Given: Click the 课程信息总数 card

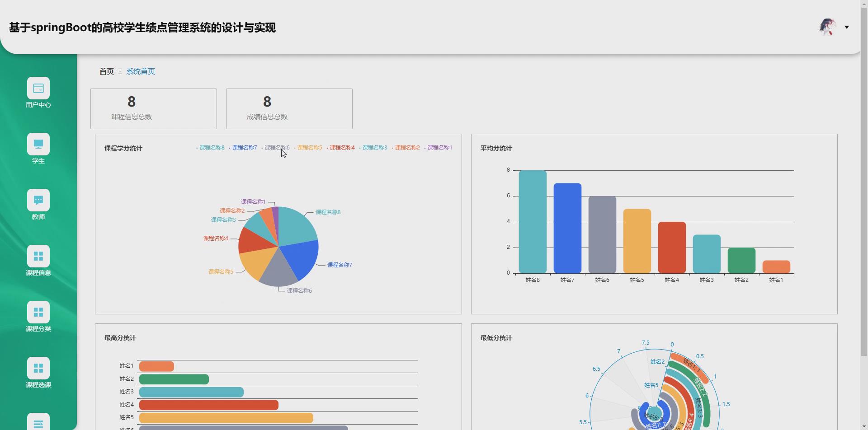Looking at the screenshot, I should 154,109.
